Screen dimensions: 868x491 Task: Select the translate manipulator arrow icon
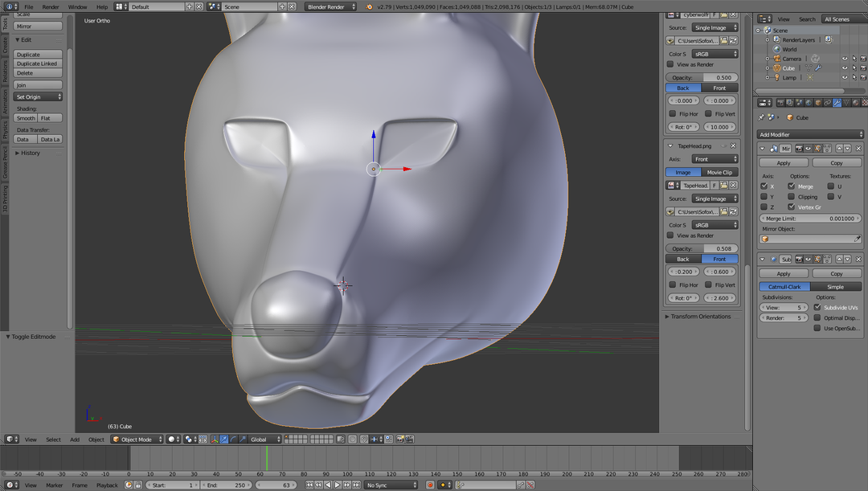[x=223, y=440]
